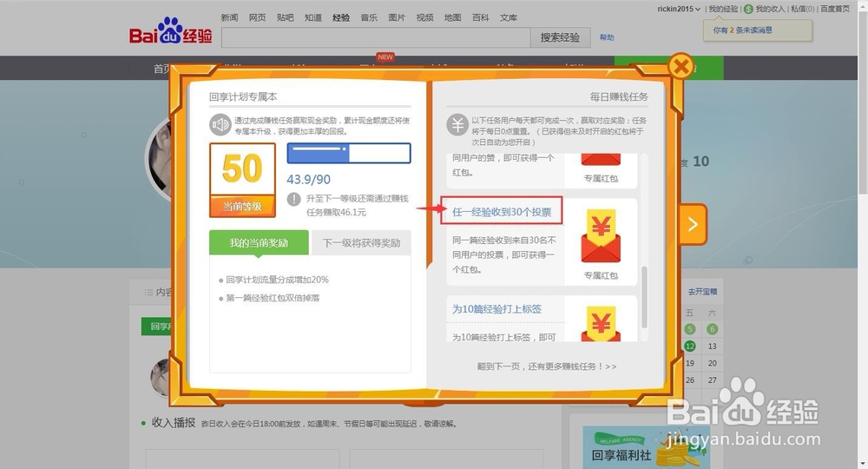Open 新闻 in top navigation
Viewport: 868px width, 469px height.
click(229, 17)
